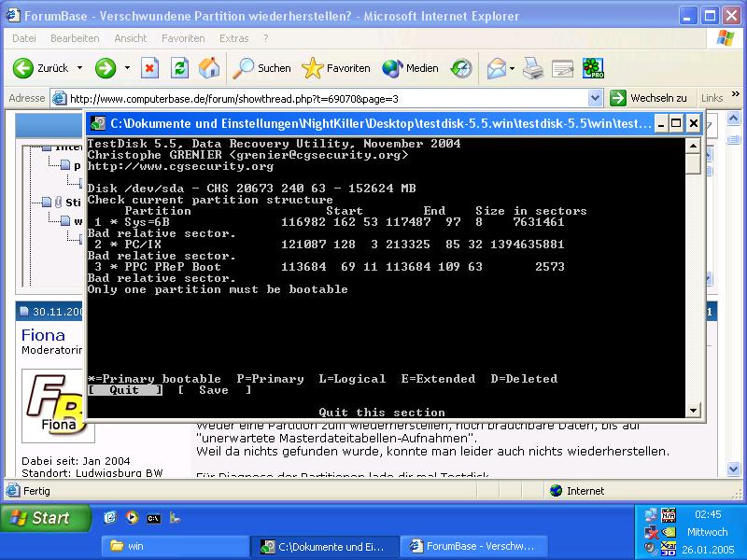Click the History clock icon

[461, 68]
